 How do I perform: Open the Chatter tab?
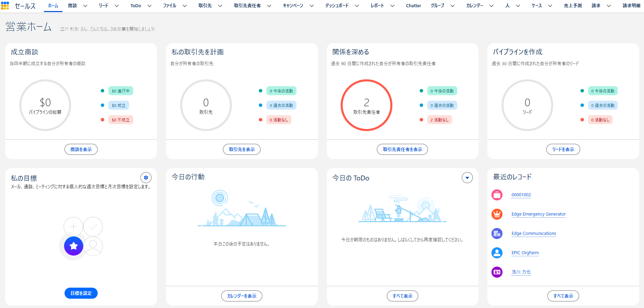point(413,6)
